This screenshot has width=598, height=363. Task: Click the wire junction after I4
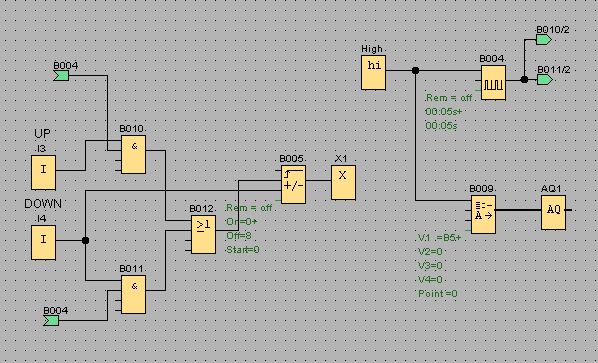click(85, 241)
